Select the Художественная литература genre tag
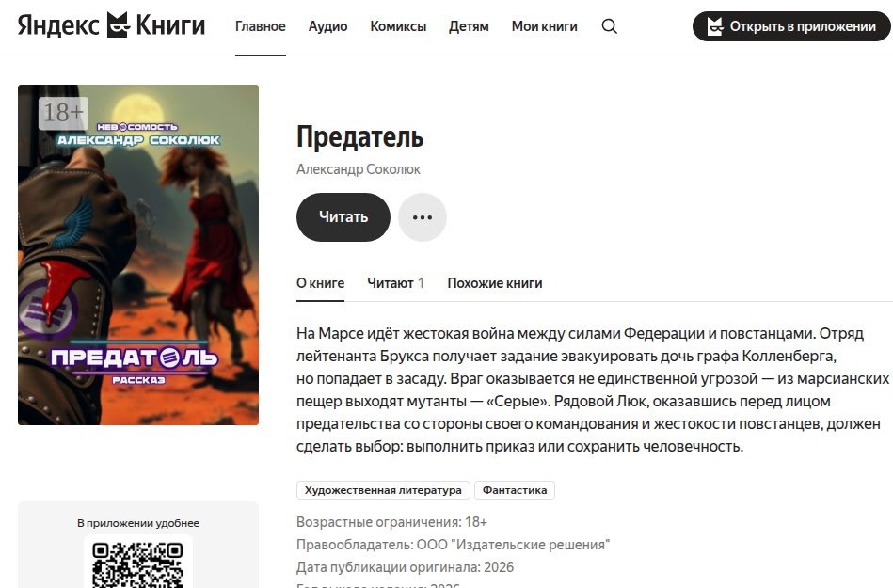 tap(383, 490)
